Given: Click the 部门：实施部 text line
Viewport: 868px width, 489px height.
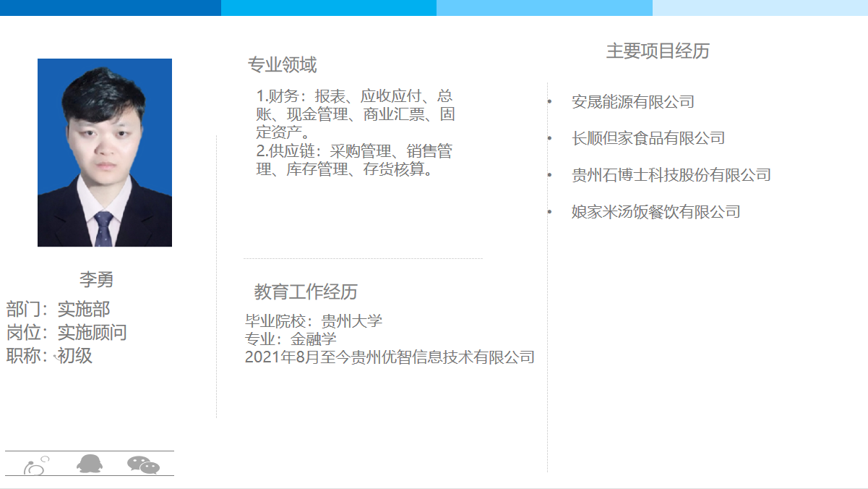Looking at the screenshot, I should click(x=59, y=310).
